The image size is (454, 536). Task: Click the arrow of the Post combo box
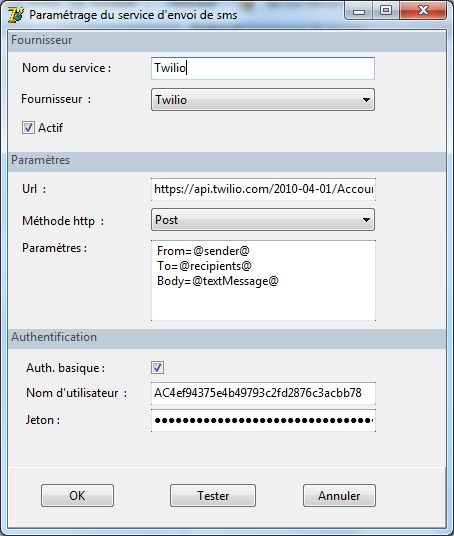pyautogui.click(x=366, y=220)
